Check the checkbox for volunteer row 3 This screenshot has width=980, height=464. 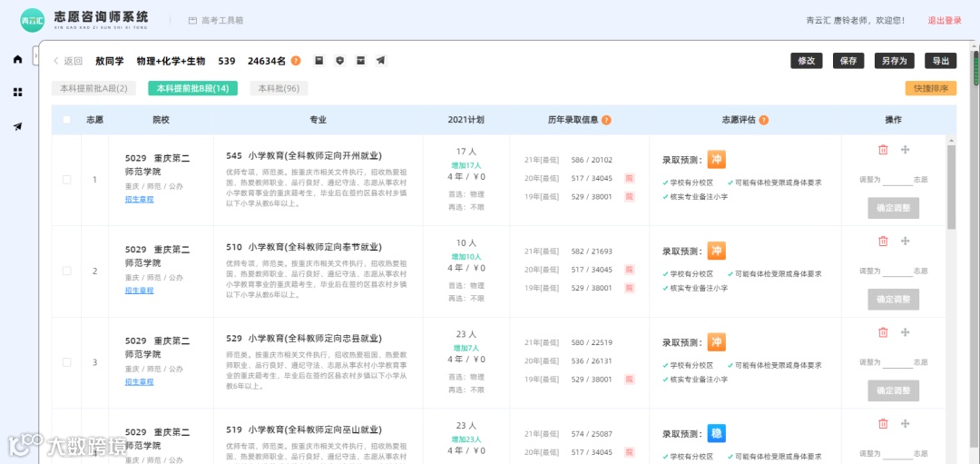coord(67,362)
